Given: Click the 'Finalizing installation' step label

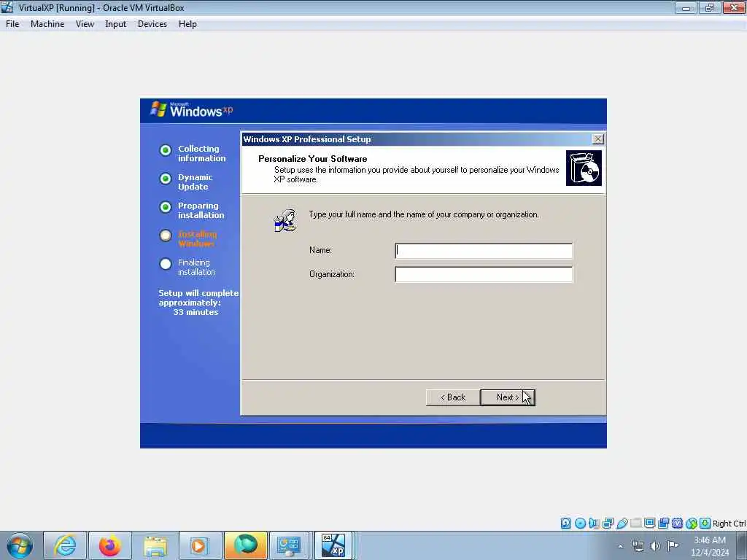Looking at the screenshot, I should [197, 267].
